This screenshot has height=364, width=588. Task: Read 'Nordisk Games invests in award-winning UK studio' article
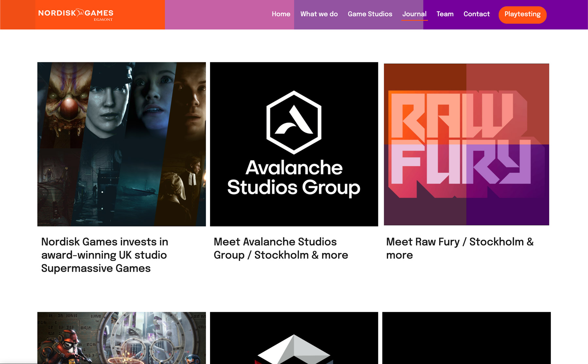pos(105,255)
